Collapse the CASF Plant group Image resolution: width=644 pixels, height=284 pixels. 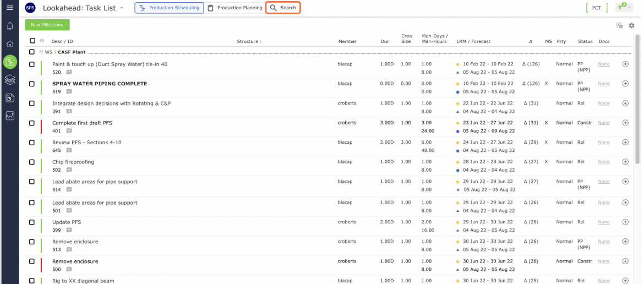(41, 52)
